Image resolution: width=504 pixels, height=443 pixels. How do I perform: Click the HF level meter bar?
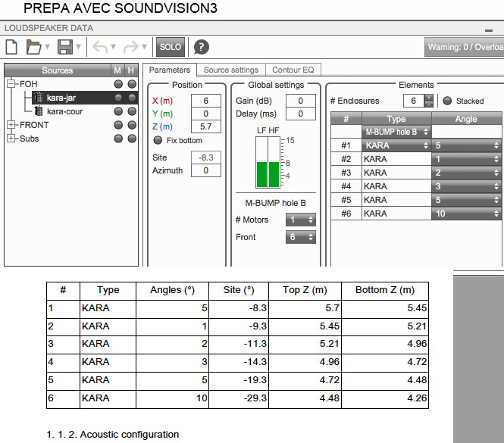pyautogui.click(x=274, y=162)
